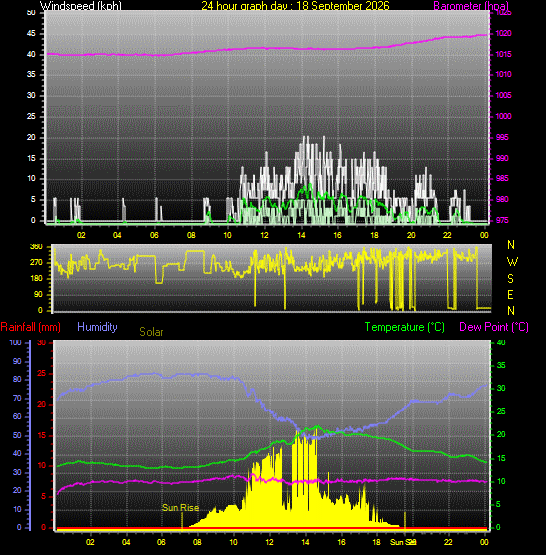Click 60 on the humidity axis
This screenshot has height=555, width=546.
[17, 416]
